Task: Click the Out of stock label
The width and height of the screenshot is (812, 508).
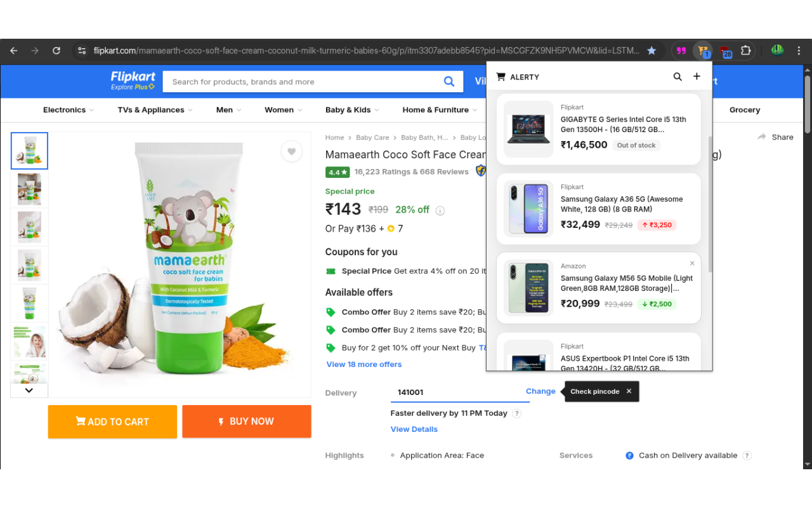Action: [x=636, y=145]
